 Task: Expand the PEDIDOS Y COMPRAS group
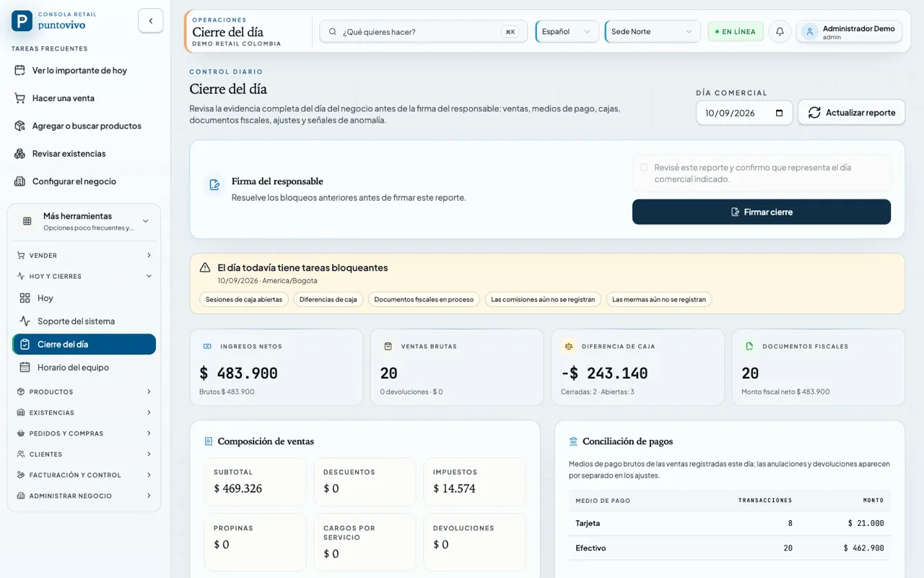pos(84,433)
